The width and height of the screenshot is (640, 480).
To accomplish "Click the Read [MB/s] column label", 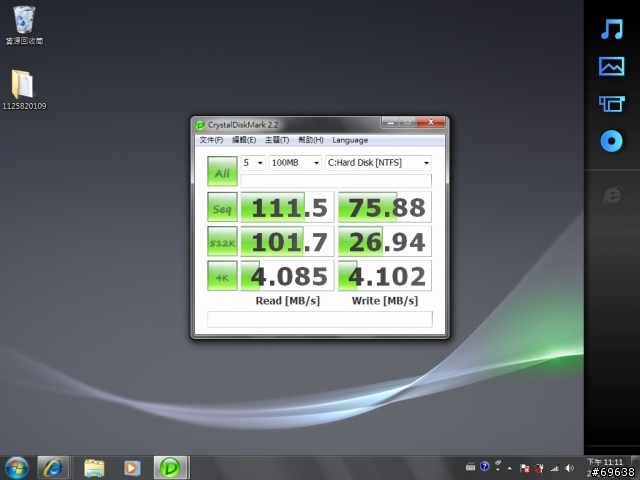I will [287, 301].
